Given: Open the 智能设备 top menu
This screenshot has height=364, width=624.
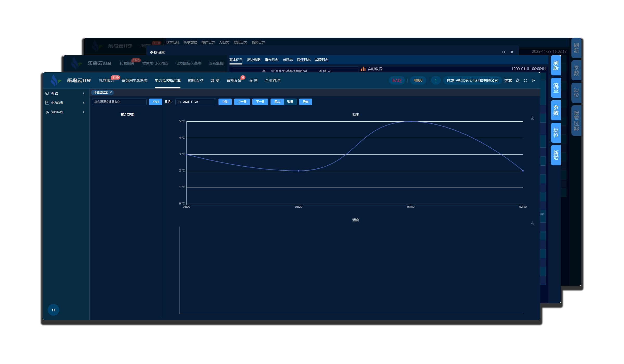Looking at the screenshot, I should 234,81.
